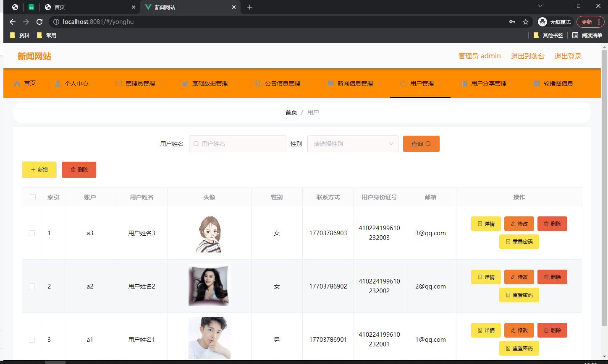Click the 查询 search button
Viewport: 608px width, 364px height.
pyautogui.click(x=421, y=144)
